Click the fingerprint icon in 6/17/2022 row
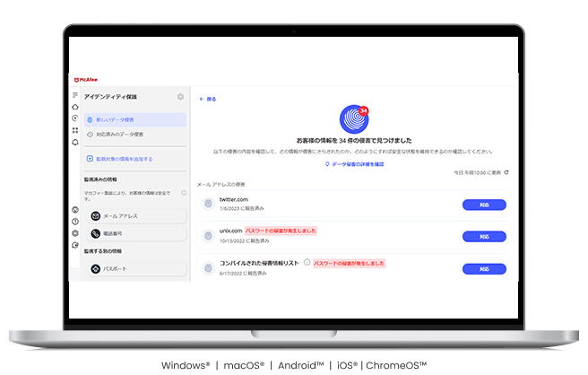This screenshot has height=375, width=588. click(208, 268)
